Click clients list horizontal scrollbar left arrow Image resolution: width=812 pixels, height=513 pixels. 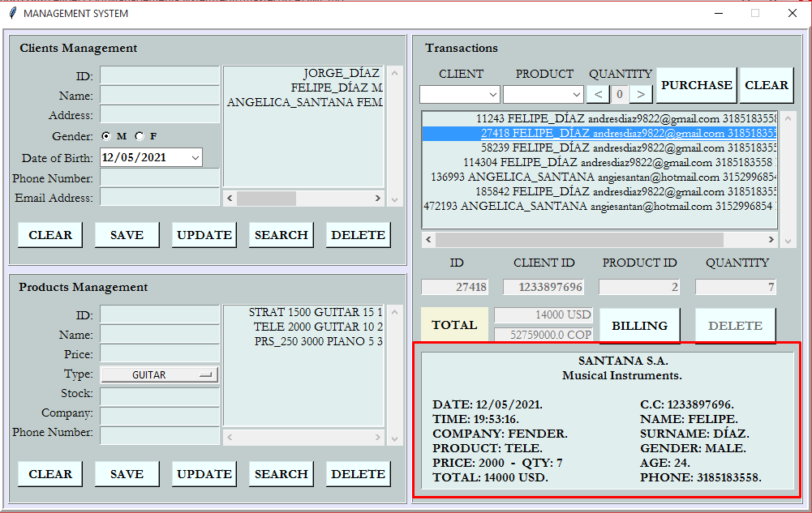click(x=230, y=198)
